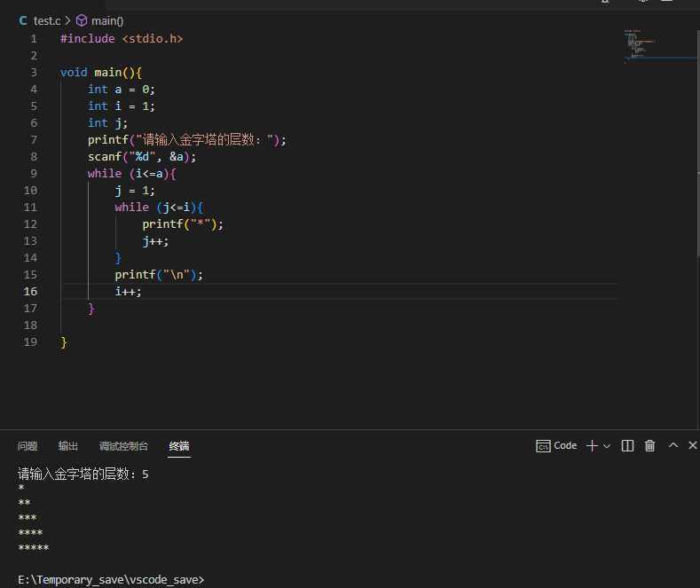Kill the terminal with trash icon

pos(649,446)
